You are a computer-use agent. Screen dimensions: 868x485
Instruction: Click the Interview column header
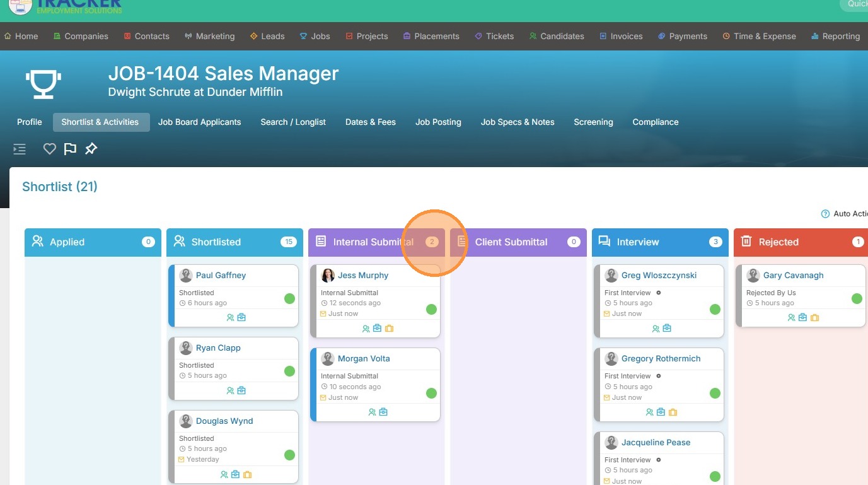coord(660,242)
